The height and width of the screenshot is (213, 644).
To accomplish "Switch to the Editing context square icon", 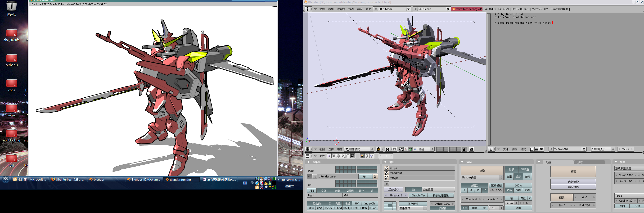I will pos(348,156).
